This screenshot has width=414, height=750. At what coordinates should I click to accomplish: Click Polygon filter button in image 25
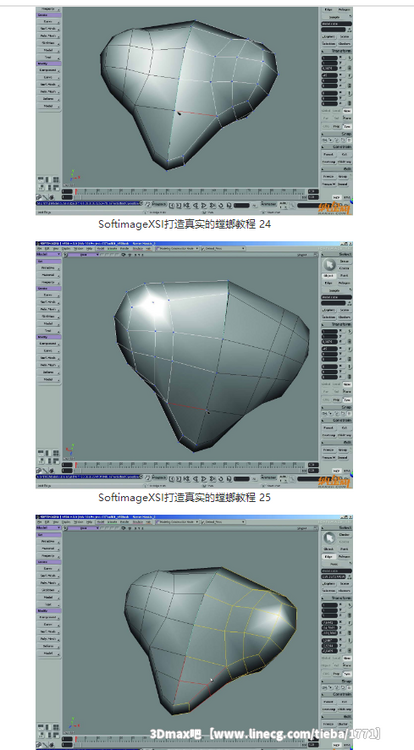pyautogui.click(x=344, y=283)
